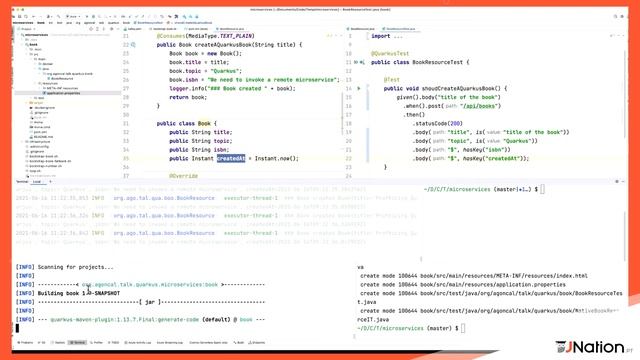Expand the target folder node
Screen dimensions: 640x360
coord(27,103)
